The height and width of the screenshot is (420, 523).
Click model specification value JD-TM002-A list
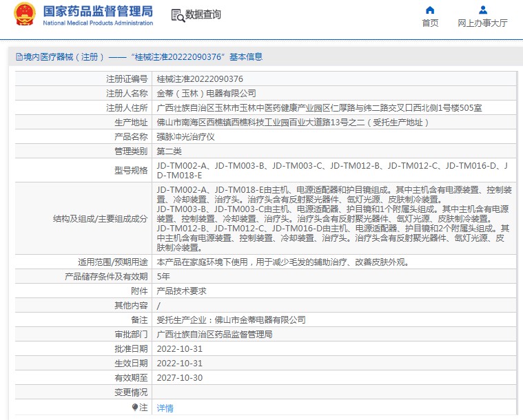pyautogui.click(x=333, y=170)
